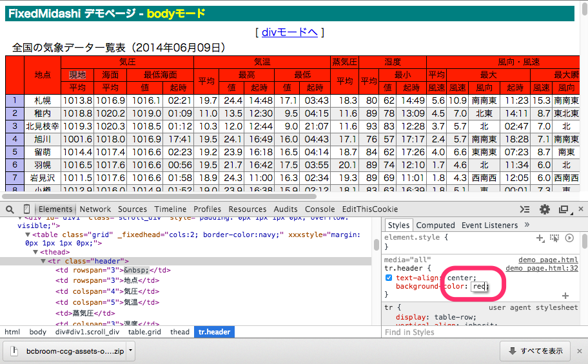Click the Find in Styles field

coord(481,332)
